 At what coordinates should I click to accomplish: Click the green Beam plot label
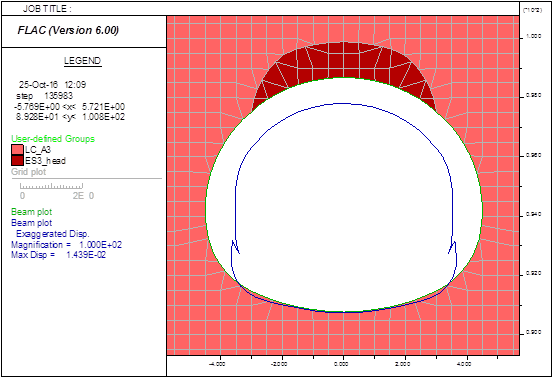tap(32, 212)
